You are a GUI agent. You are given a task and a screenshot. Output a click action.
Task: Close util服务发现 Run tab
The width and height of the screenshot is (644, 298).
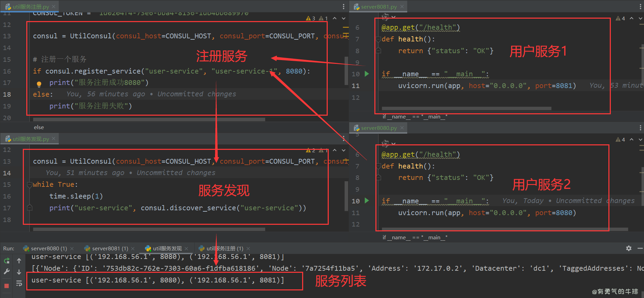coord(186,249)
